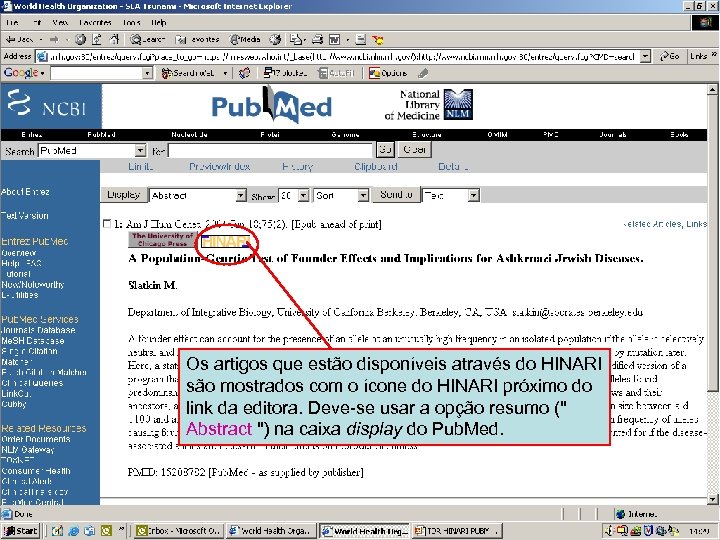Click the Discuss toolbar icon
Image resolution: width=720 pixels, height=540 pixels.
(361, 39)
